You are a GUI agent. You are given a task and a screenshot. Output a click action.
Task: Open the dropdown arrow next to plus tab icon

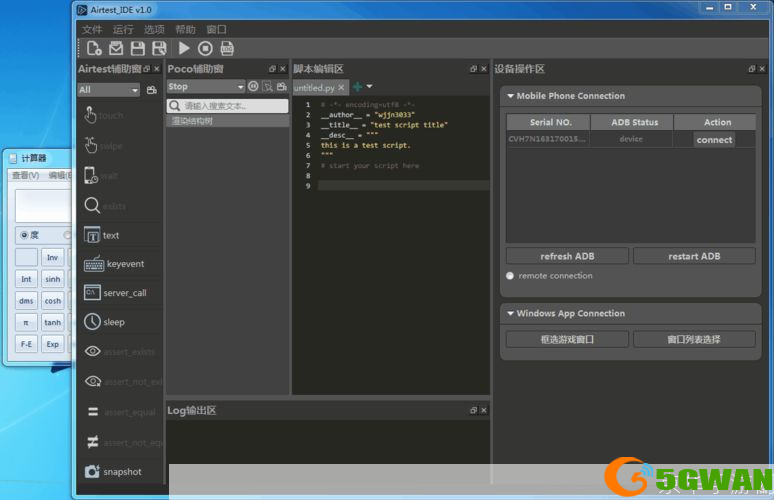pyautogui.click(x=369, y=86)
